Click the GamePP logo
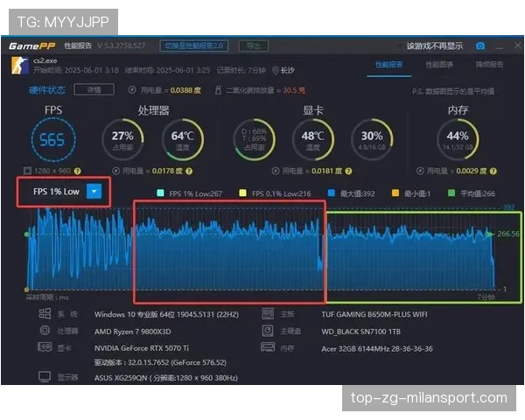This screenshot has height=420, width=525. point(32,45)
